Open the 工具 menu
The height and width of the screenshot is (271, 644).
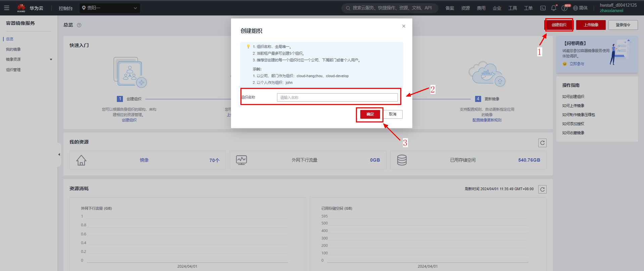[x=513, y=8]
